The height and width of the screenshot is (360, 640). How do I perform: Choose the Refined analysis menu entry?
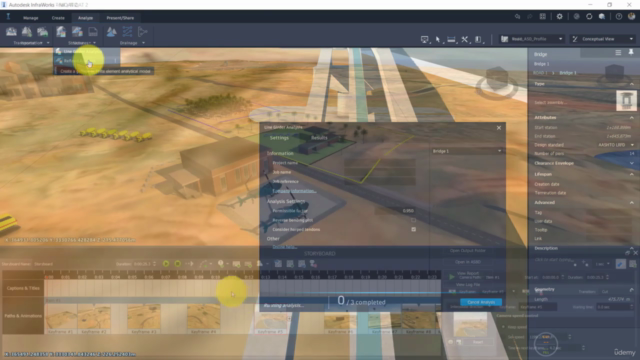[x=87, y=61]
